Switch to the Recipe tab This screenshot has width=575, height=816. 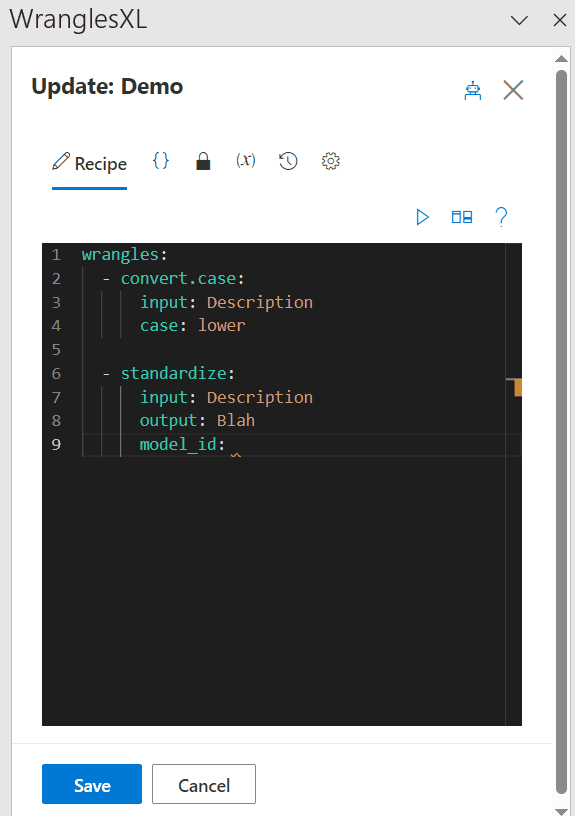click(x=90, y=163)
